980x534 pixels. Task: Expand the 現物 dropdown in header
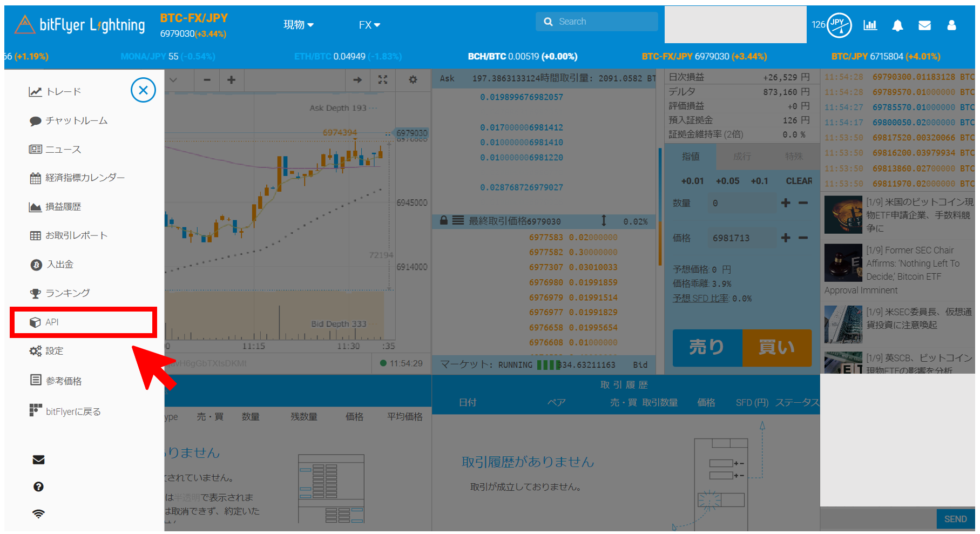(x=299, y=25)
